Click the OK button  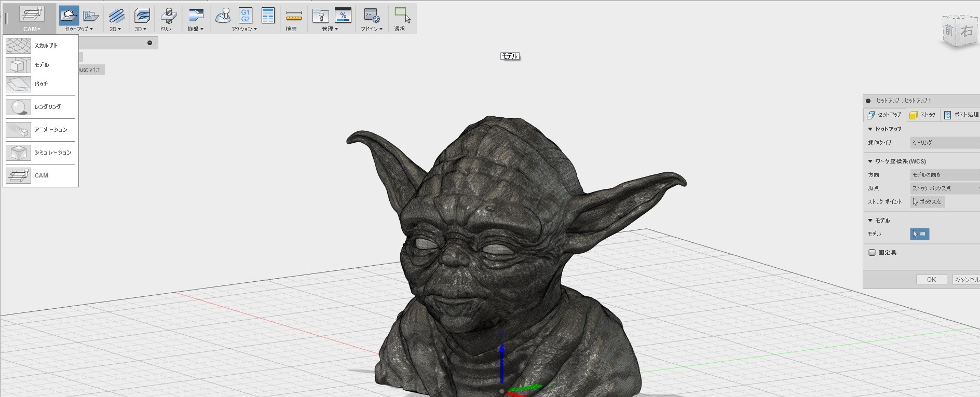click(x=932, y=280)
